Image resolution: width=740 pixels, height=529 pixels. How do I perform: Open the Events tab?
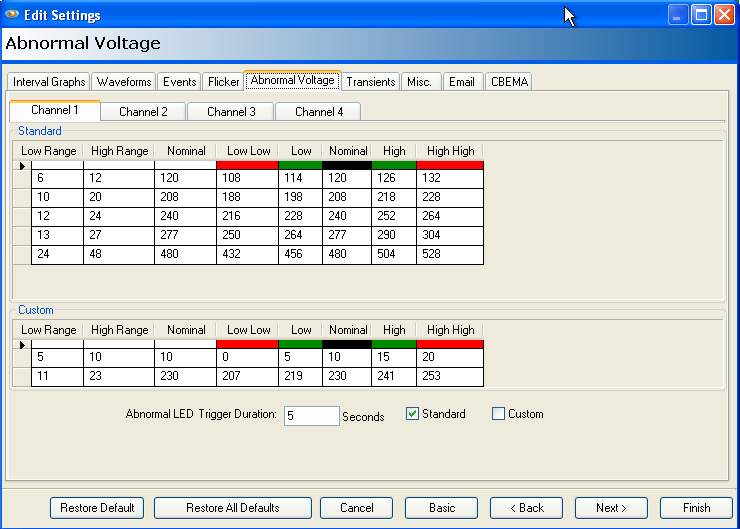point(179,82)
